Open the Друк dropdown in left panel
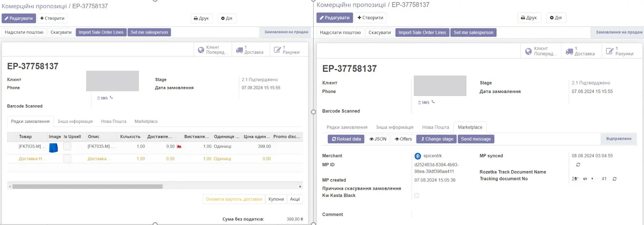This screenshot has width=644, height=225. click(201, 18)
